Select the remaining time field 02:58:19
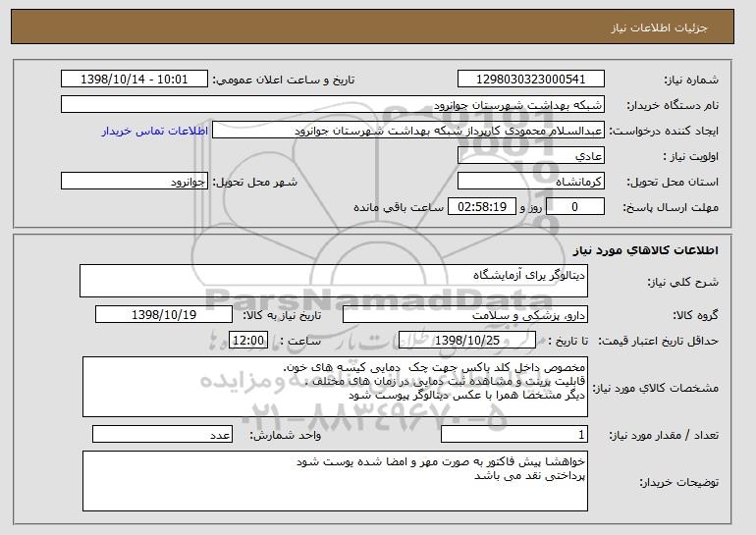The height and width of the screenshot is (535, 756). (x=482, y=207)
